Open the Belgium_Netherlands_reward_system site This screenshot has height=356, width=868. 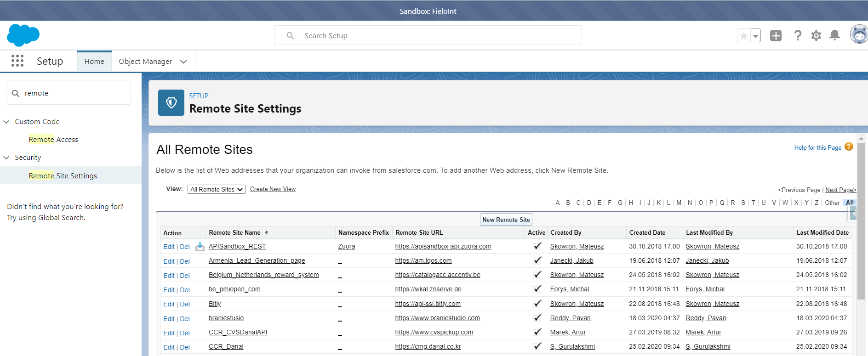[263, 275]
